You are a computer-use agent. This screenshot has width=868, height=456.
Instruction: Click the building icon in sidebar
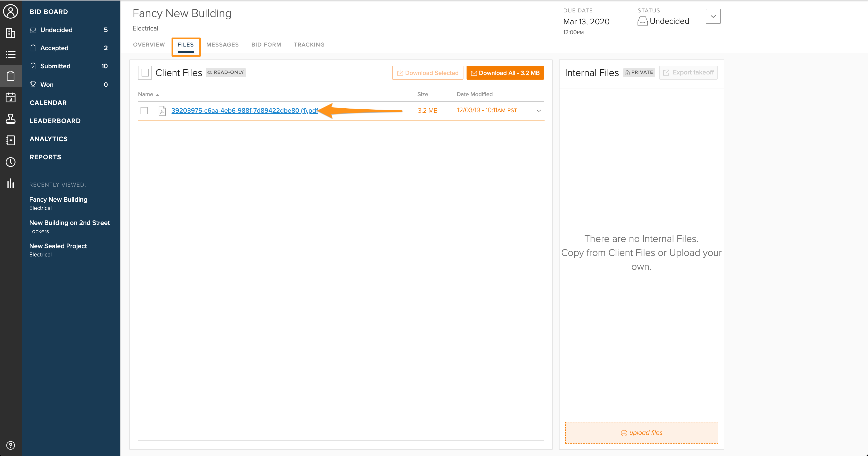(10, 33)
